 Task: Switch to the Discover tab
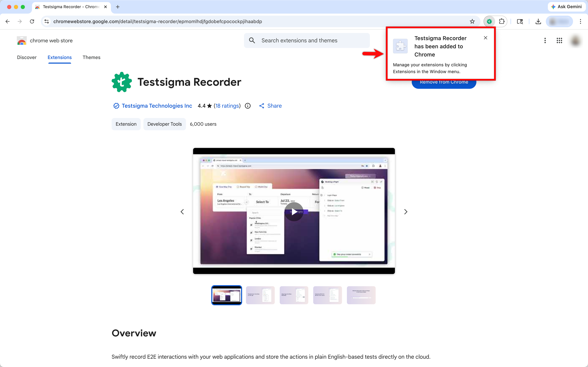coord(27,57)
